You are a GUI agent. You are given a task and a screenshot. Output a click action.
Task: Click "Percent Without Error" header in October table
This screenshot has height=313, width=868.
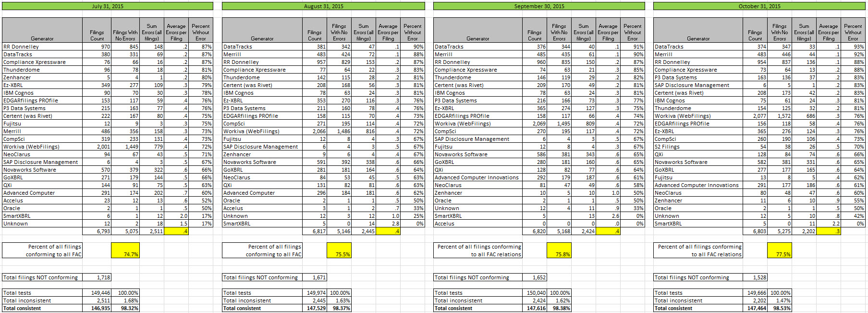(x=853, y=30)
